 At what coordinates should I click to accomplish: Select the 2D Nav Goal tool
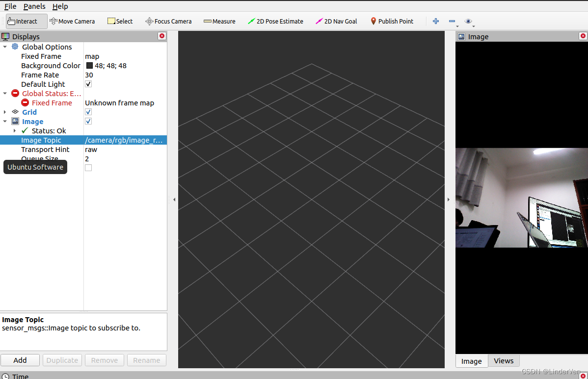336,22
